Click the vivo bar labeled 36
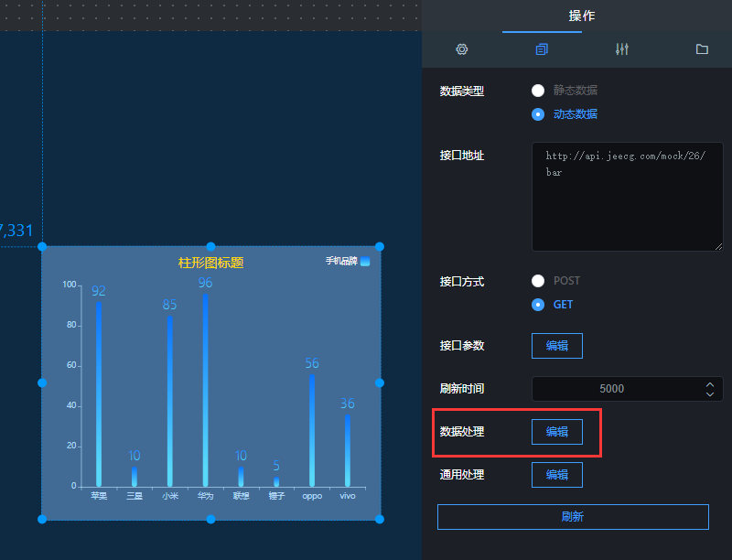The height and width of the screenshot is (560, 732). [x=348, y=450]
